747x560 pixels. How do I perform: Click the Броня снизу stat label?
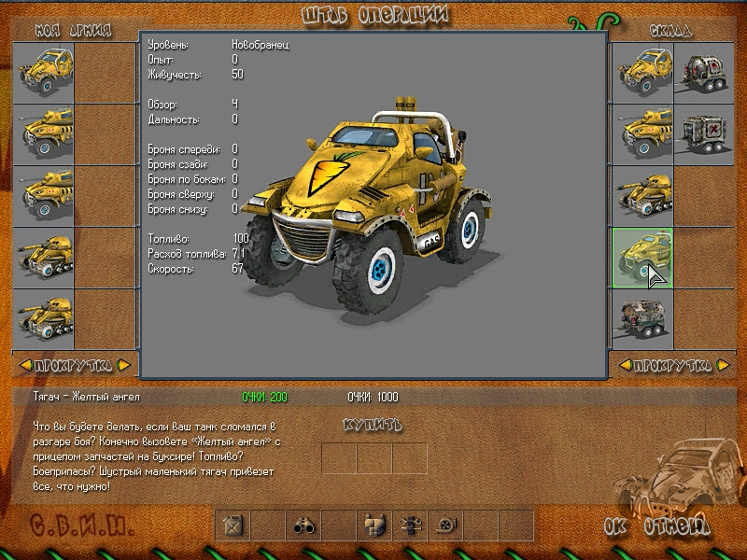177,209
